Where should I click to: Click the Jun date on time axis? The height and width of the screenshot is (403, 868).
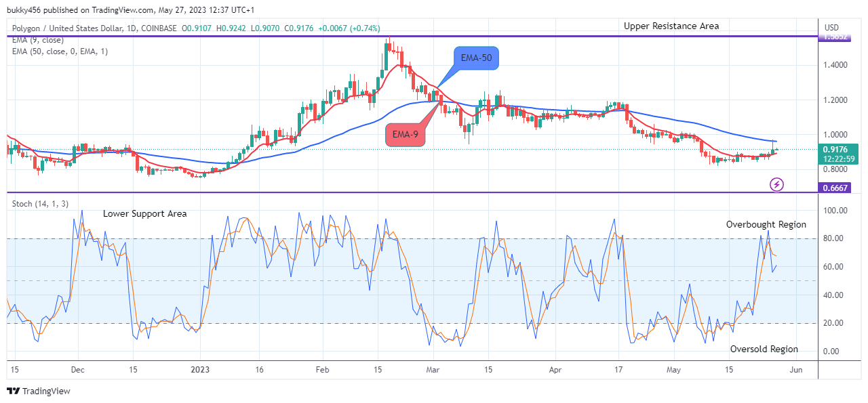[796, 370]
